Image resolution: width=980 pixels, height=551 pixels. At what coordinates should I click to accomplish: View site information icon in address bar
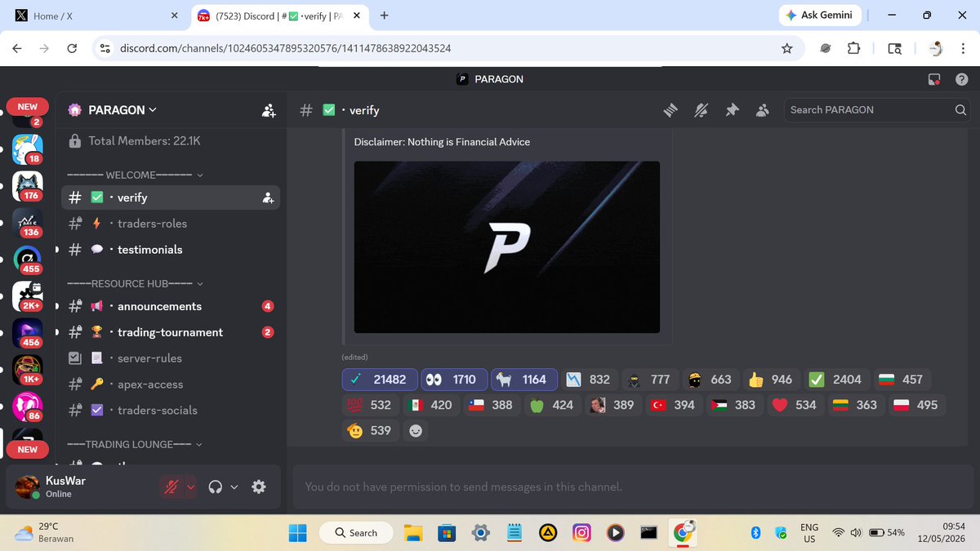point(105,48)
